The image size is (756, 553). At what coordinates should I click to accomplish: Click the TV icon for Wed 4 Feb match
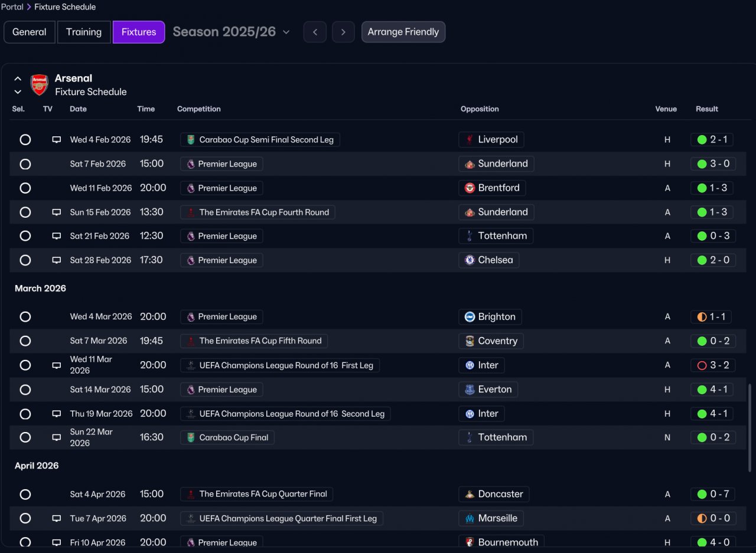click(56, 140)
